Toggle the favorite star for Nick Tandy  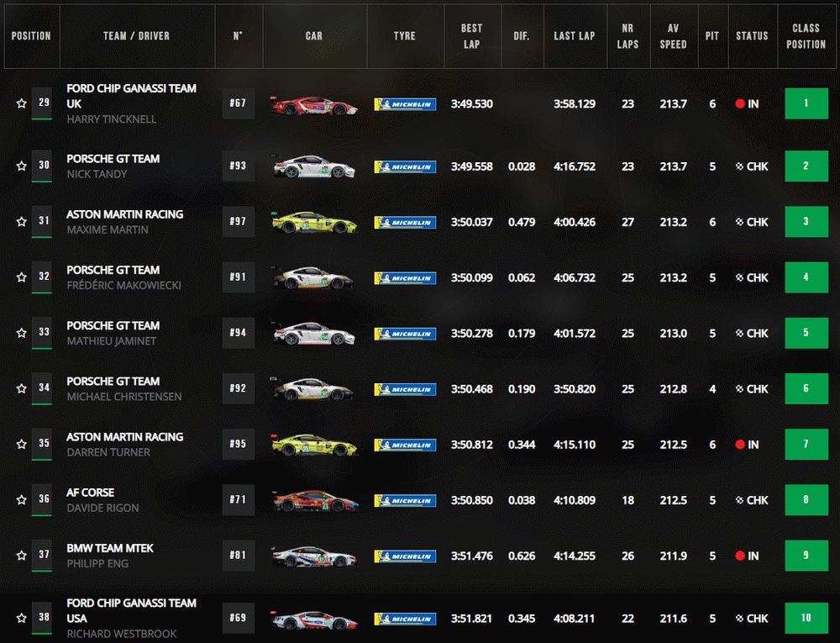click(x=21, y=166)
